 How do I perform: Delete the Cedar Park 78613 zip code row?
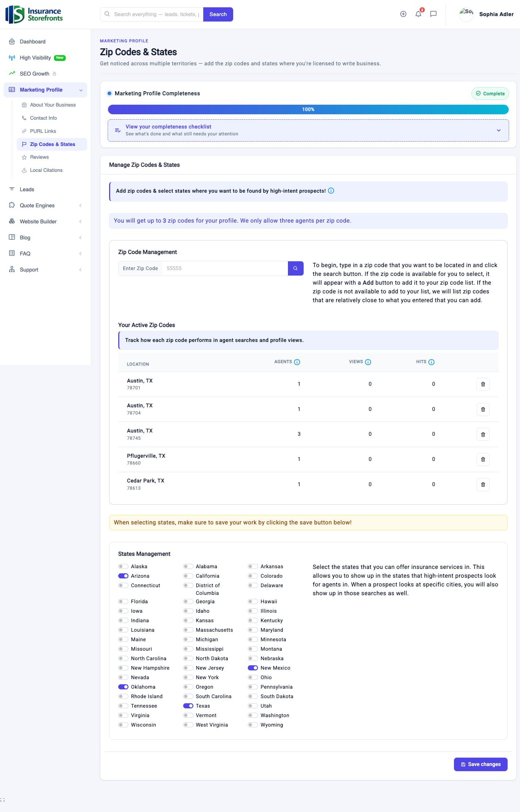point(483,485)
